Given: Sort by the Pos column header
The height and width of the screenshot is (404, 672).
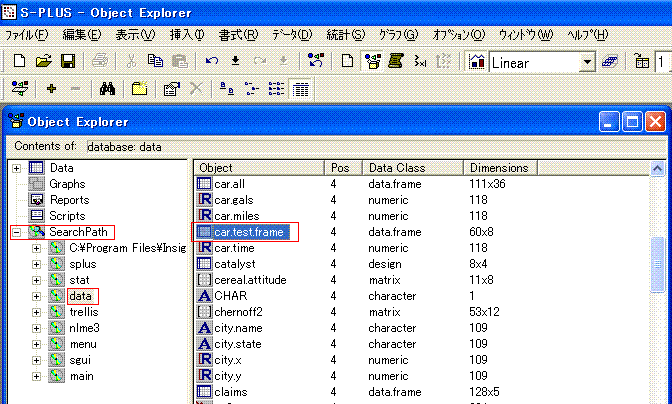Looking at the screenshot, I should 344,168.
